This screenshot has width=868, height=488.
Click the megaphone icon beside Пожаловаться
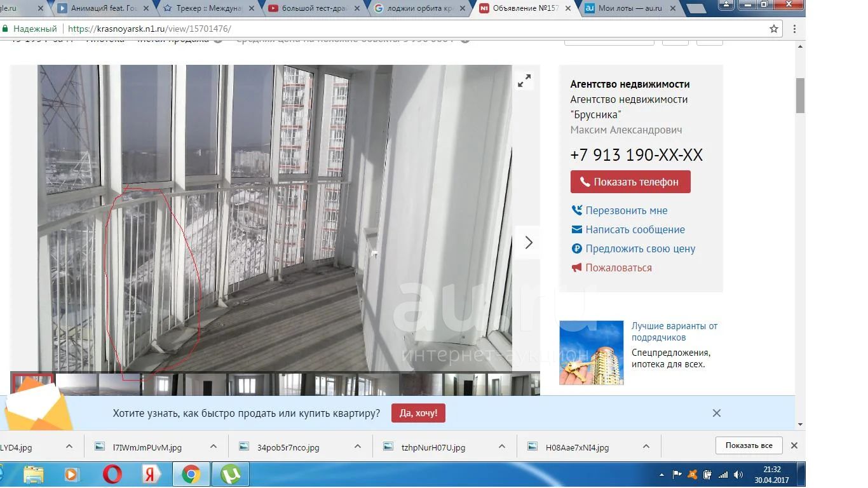coord(576,268)
